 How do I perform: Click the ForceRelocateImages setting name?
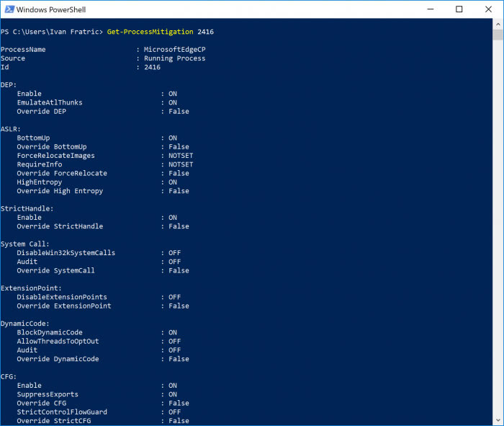(55, 156)
